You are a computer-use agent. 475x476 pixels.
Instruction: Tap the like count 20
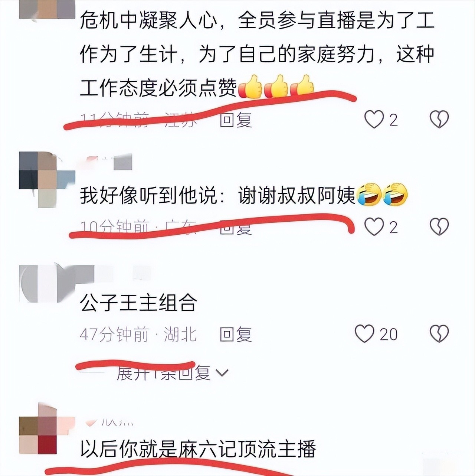(389, 334)
